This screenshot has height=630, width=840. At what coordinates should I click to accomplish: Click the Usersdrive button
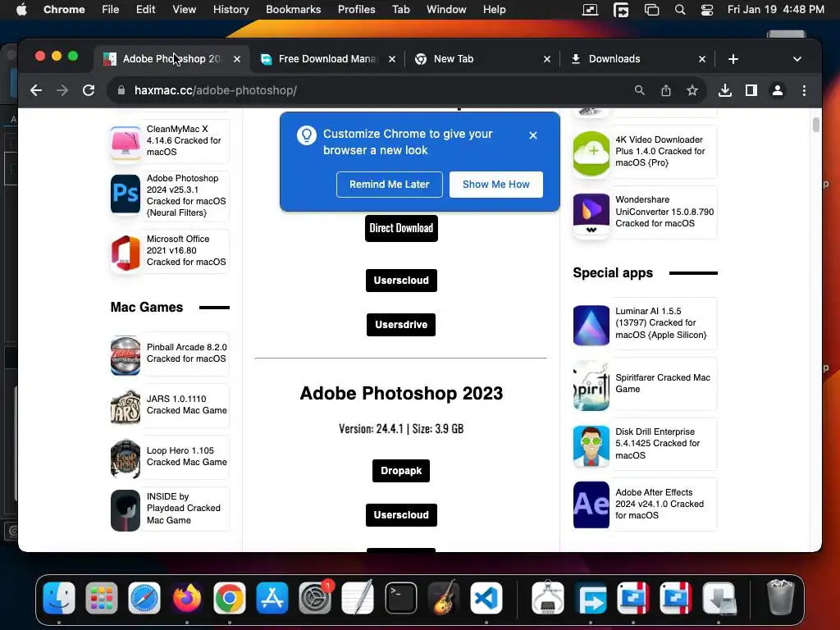pos(401,325)
